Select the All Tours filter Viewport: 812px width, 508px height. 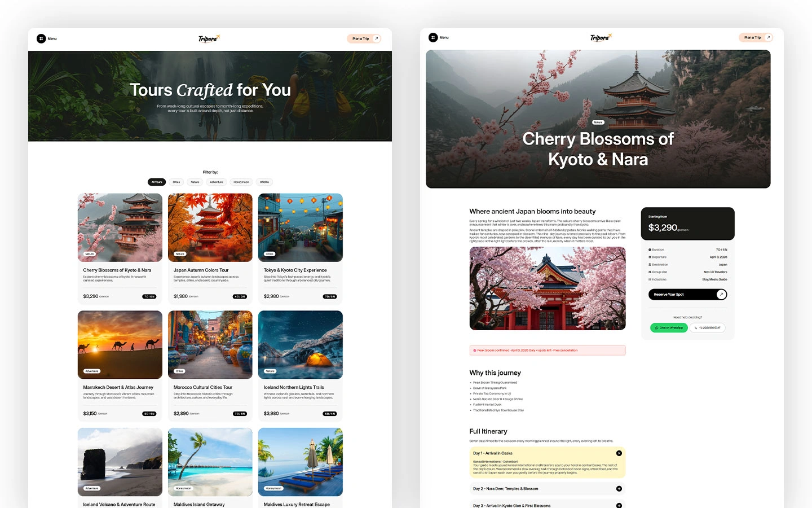pos(157,182)
